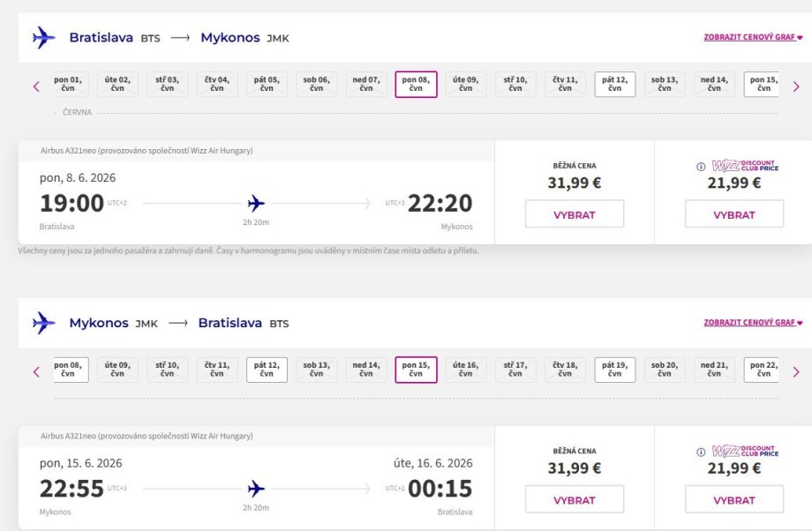This screenshot has width=812, height=531.
Task: Select return date pon 08, čvn
Action: point(71,370)
